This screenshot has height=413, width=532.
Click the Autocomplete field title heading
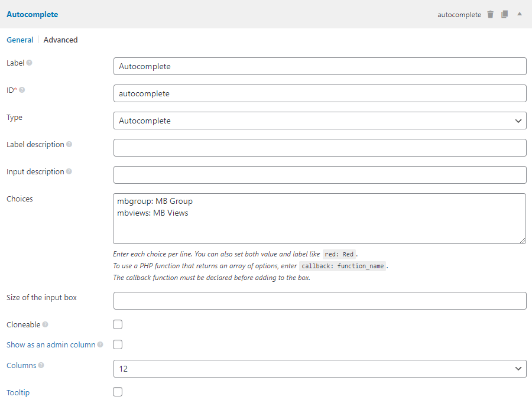pos(32,14)
